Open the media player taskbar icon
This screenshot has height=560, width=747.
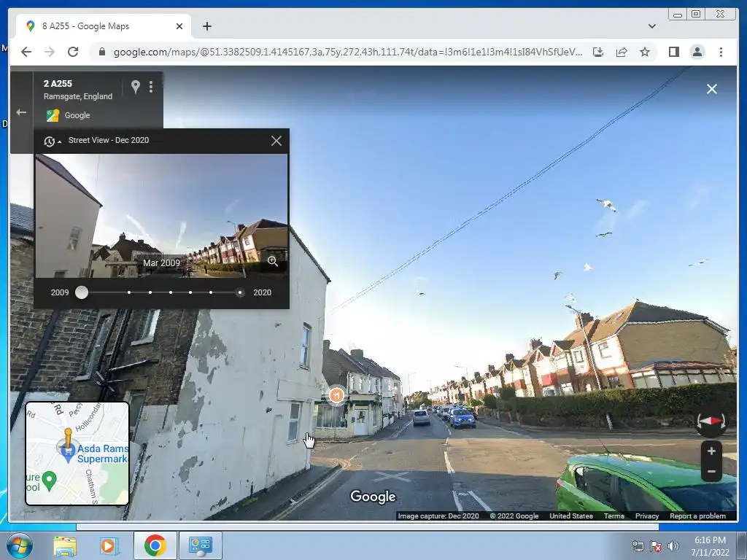[x=109, y=545]
